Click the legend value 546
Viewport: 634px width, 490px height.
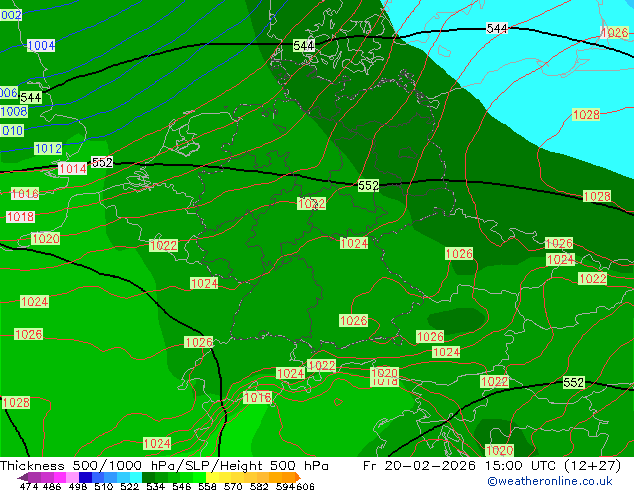[x=182, y=486]
